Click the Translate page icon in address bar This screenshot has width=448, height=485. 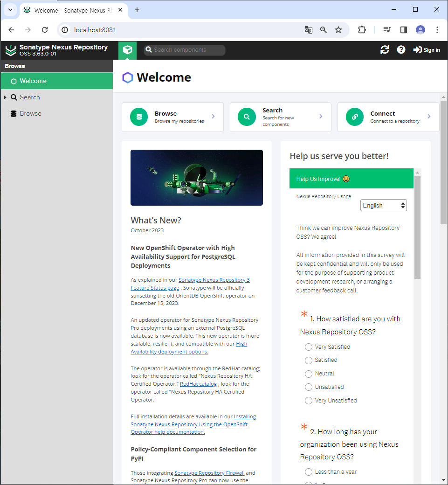click(308, 30)
